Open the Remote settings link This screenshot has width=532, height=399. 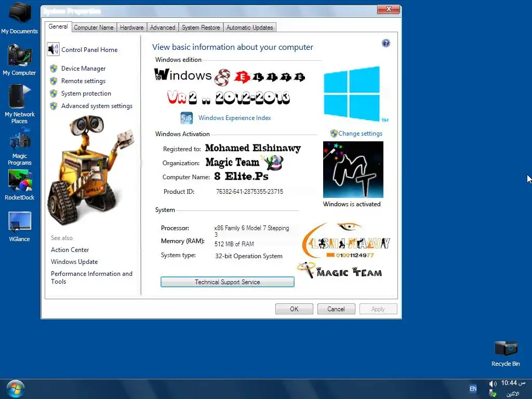84,81
